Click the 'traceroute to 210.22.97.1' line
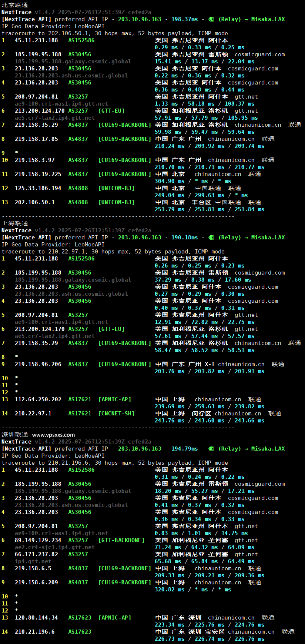Viewport: 305px width, 644px height. coord(113,252)
